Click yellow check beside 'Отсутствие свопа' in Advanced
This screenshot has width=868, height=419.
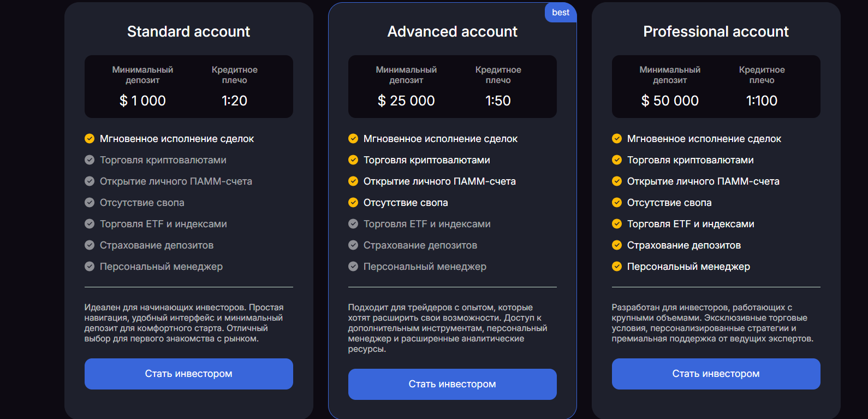353,203
